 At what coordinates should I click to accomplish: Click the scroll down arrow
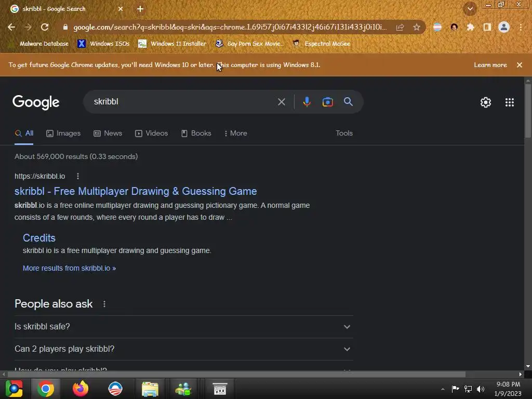click(528, 366)
